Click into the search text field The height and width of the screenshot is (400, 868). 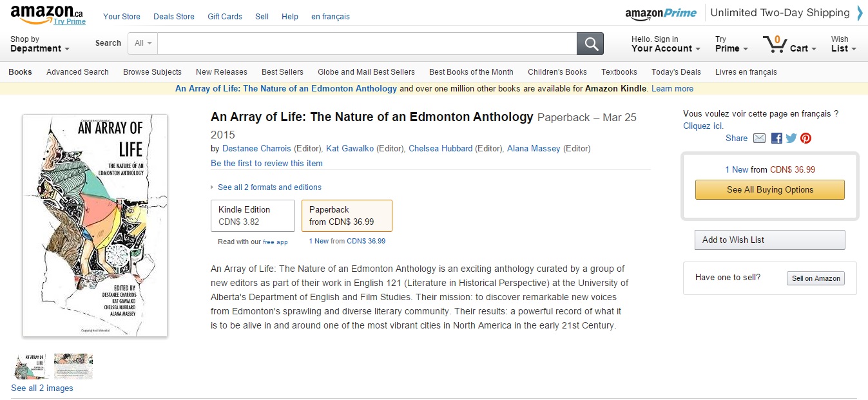[367, 43]
